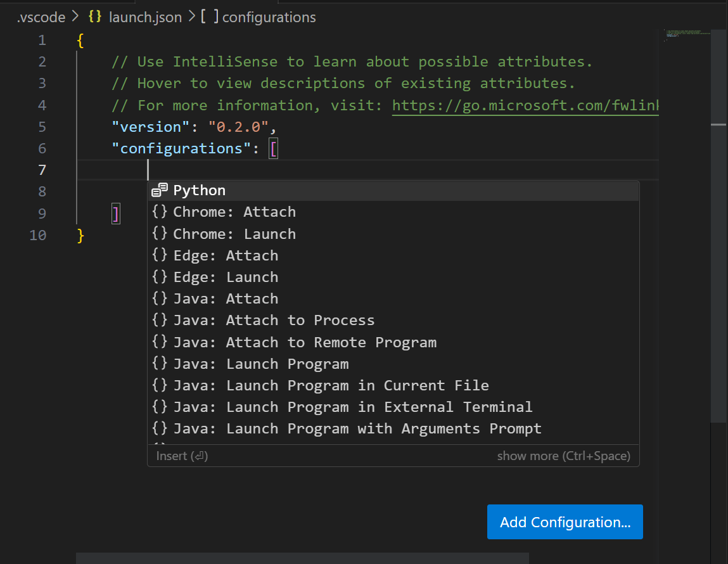Pick Edge: Launch configuration snippet

coord(393,277)
